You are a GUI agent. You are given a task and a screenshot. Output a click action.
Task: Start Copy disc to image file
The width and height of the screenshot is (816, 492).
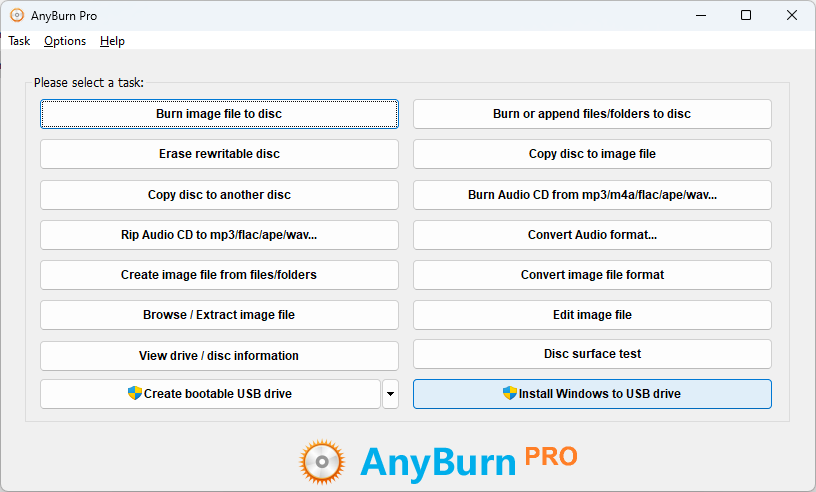point(592,154)
